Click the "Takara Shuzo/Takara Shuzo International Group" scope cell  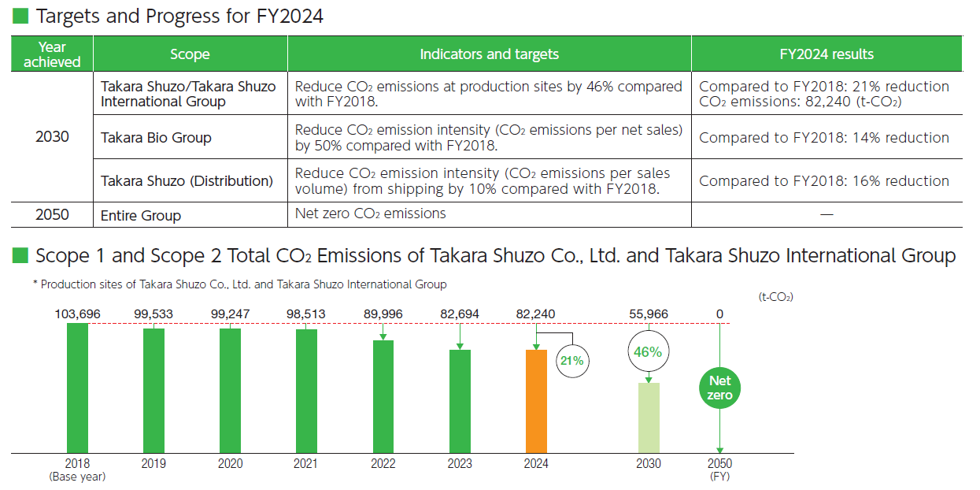coord(188,94)
